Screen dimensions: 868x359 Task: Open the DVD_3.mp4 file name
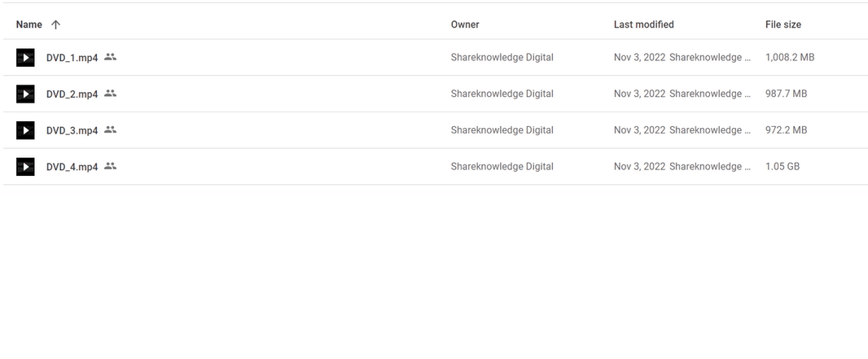click(72, 130)
